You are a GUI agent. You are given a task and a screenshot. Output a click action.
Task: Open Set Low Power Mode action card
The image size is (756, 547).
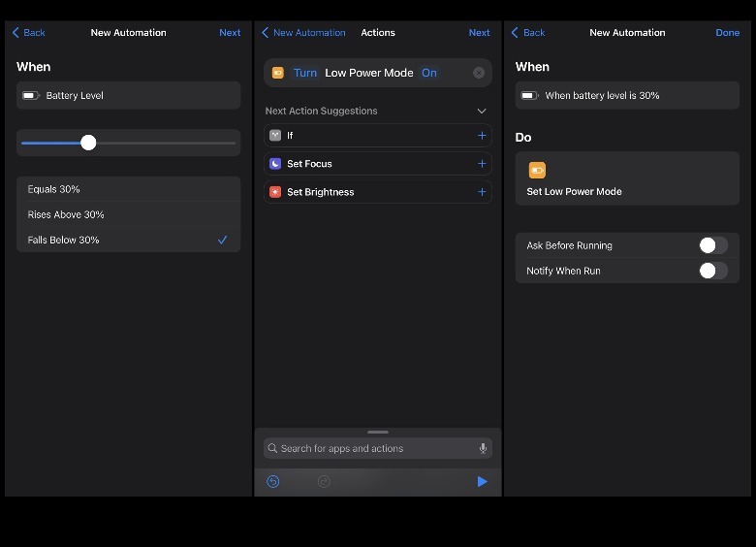click(627, 178)
